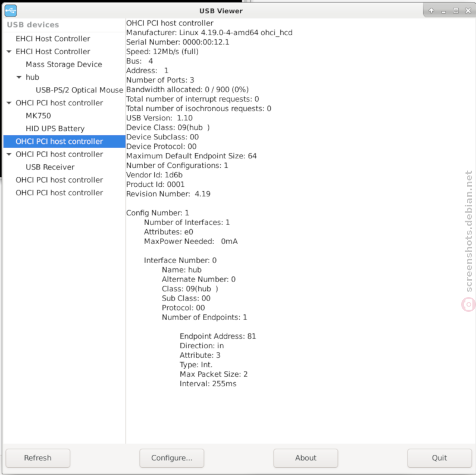476x475 pixels.
Task: Select OHCI PCI host controller below USB Receiver
Action: click(59, 180)
